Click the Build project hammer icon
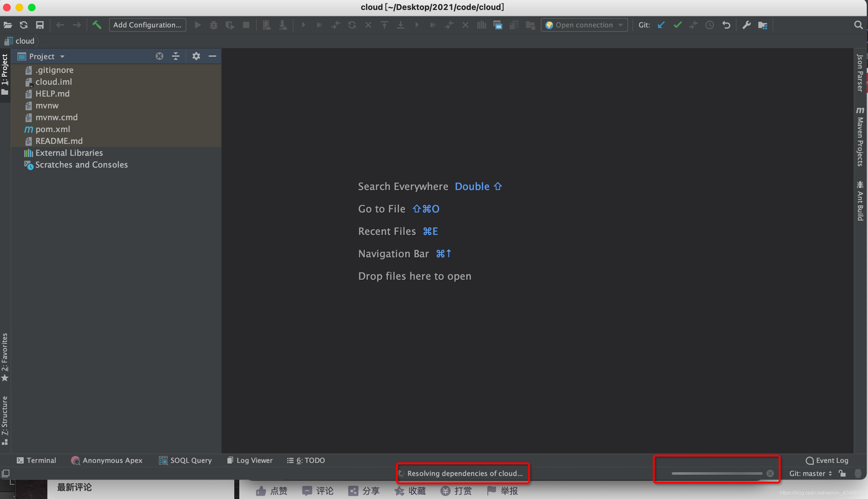868x499 pixels. point(97,25)
